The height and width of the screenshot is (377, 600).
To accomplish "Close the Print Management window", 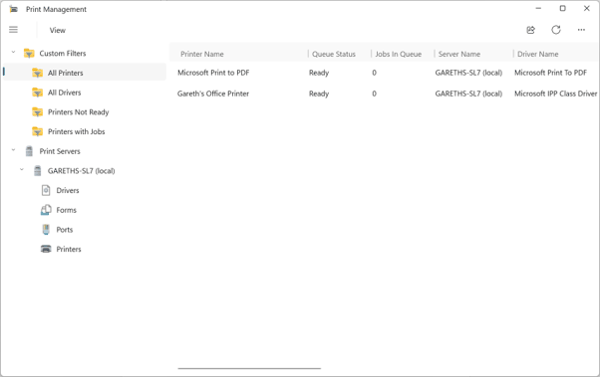I will click(587, 8).
